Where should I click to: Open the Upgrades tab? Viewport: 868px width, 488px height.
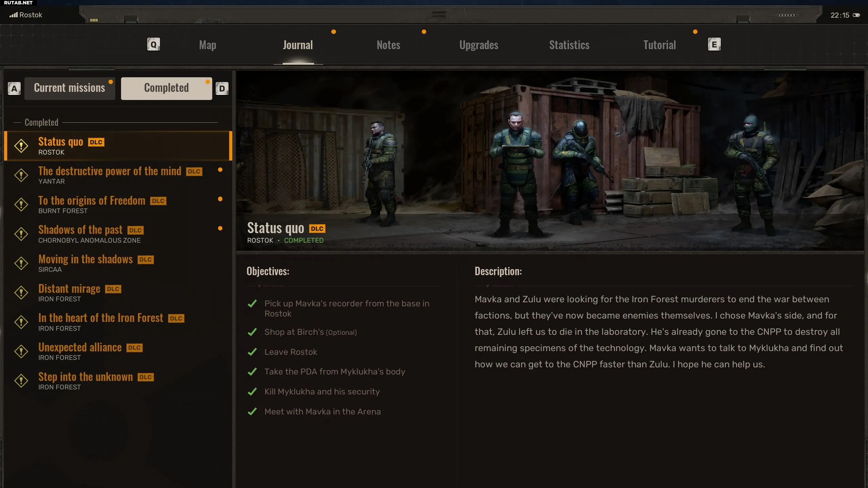479,45
